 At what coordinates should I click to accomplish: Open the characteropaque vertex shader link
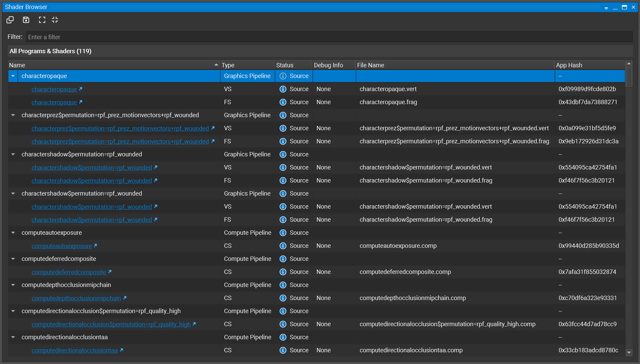tap(54, 89)
